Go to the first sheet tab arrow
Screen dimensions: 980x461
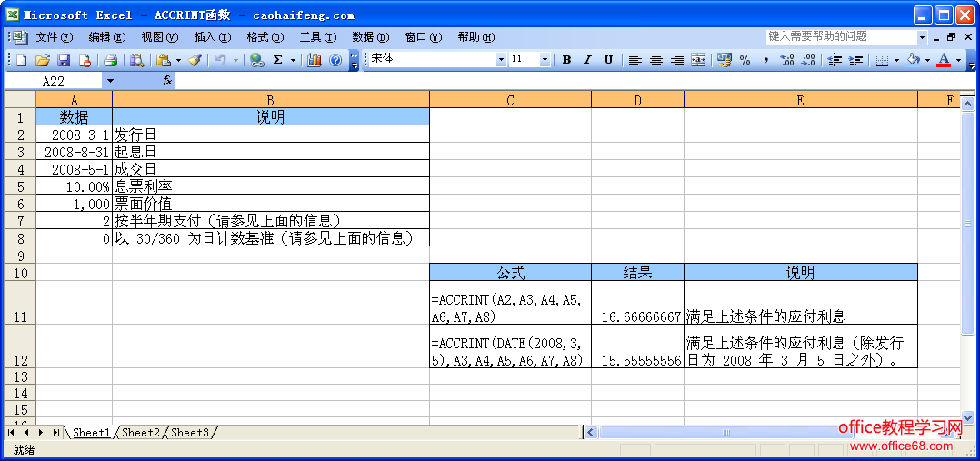click(11, 432)
